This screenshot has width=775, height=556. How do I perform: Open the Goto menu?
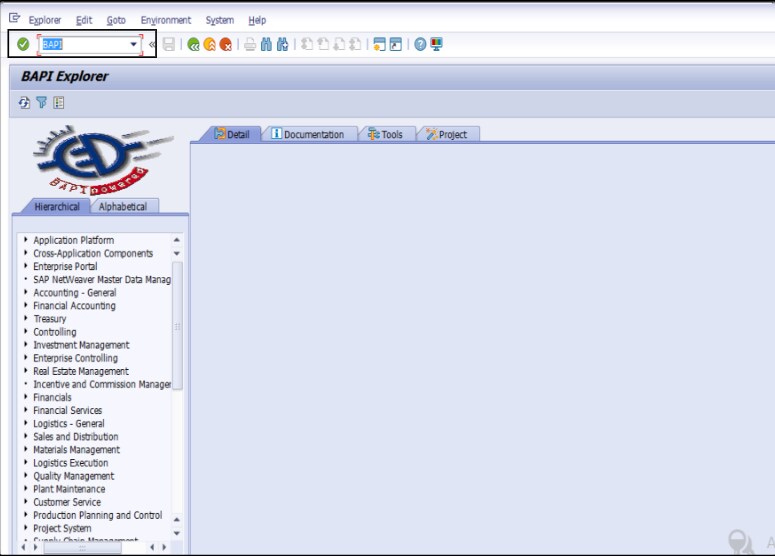pyautogui.click(x=116, y=20)
